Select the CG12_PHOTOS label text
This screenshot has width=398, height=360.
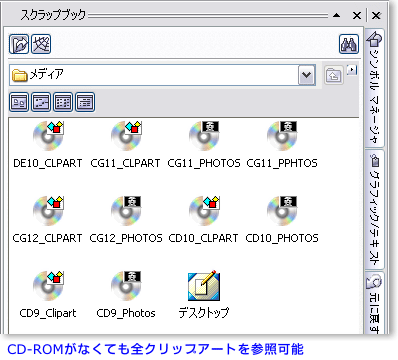[126, 238]
